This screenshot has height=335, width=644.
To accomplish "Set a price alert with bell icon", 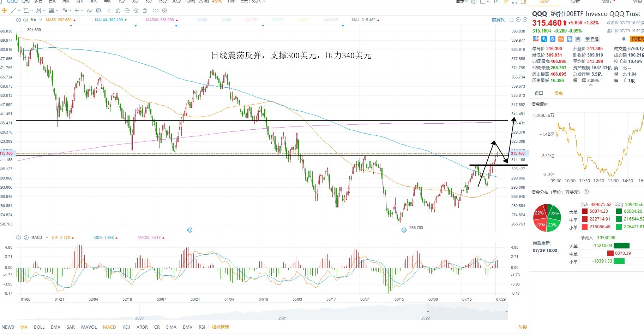I will coord(624,39).
